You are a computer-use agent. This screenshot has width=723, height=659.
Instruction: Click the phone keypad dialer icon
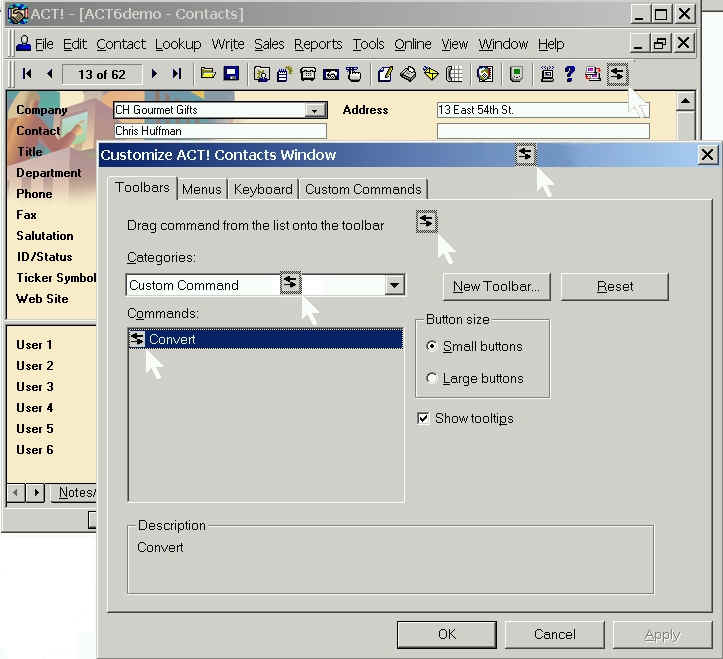pyautogui.click(x=454, y=74)
